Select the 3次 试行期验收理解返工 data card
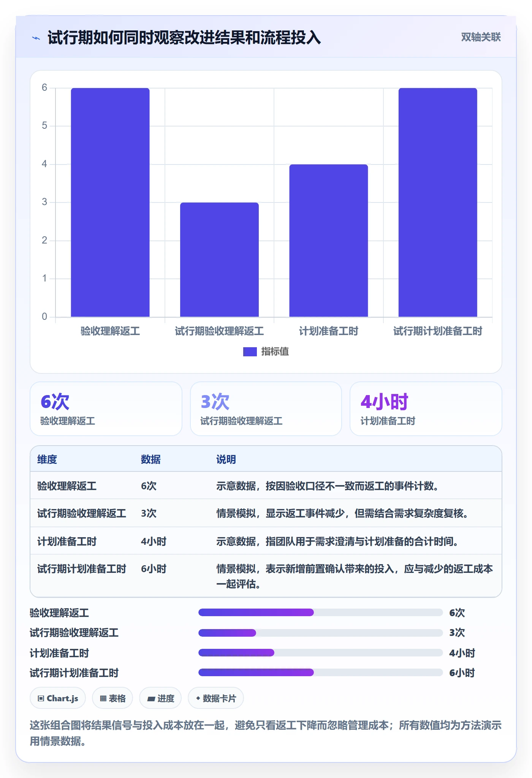This screenshot has height=778, width=532. tap(266, 409)
